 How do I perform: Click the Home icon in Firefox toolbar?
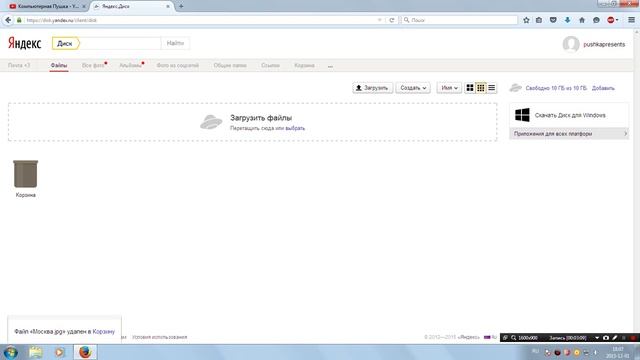(582, 20)
